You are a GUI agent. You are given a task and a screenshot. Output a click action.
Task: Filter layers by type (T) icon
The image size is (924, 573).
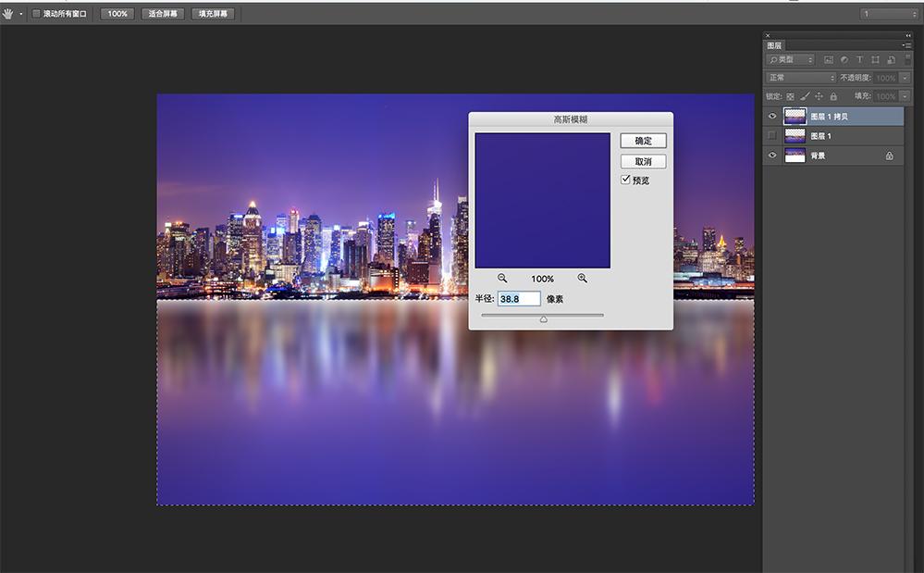[859, 59]
